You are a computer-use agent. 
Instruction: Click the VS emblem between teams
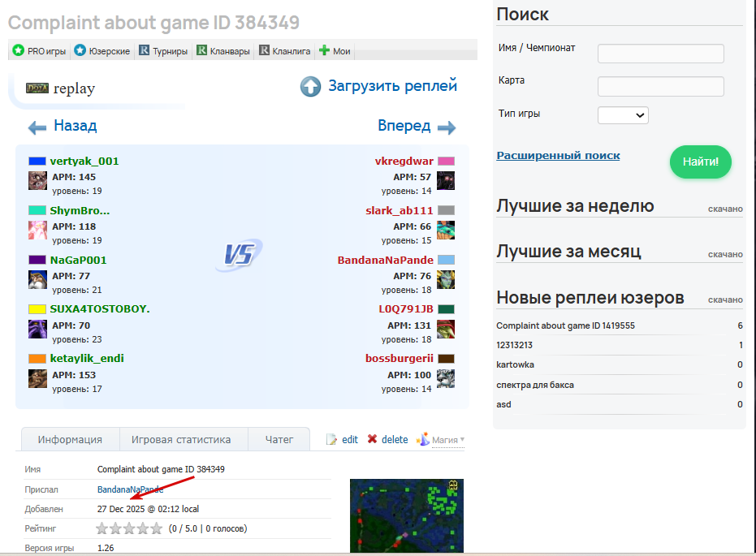point(239,254)
